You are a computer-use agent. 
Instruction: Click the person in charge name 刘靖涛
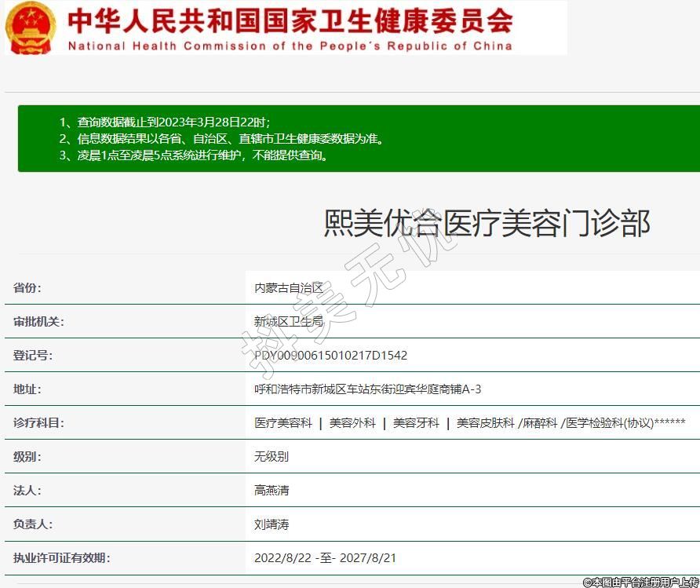(272, 524)
